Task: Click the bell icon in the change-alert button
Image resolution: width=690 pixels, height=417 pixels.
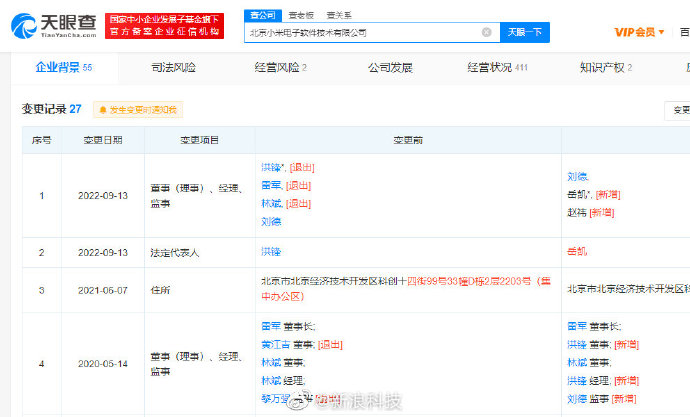Action: [x=102, y=110]
